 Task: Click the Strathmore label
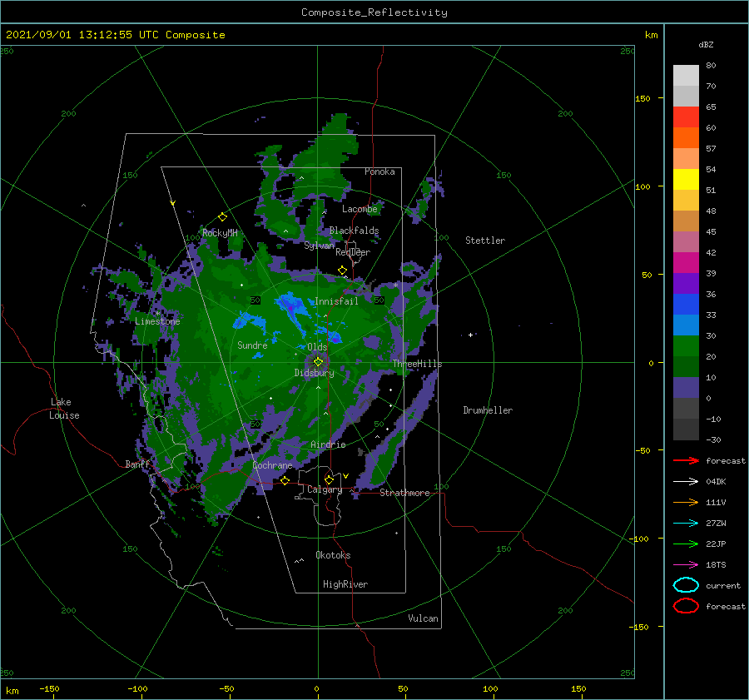pyautogui.click(x=404, y=493)
